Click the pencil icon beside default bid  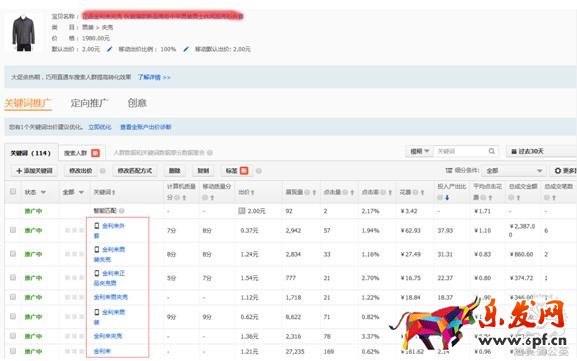[x=109, y=49]
